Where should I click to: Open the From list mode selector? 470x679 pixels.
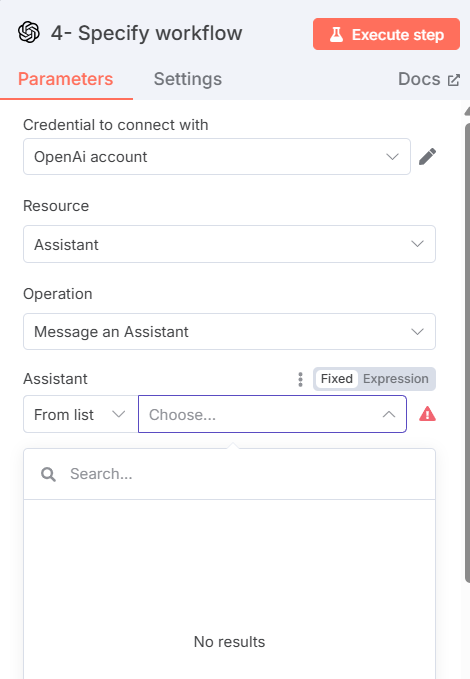point(81,414)
